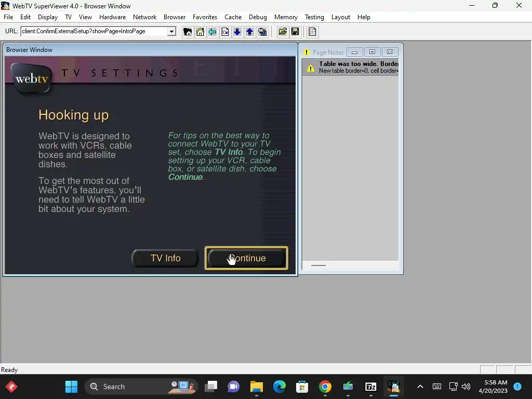Click in the URL address field

(x=95, y=32)
